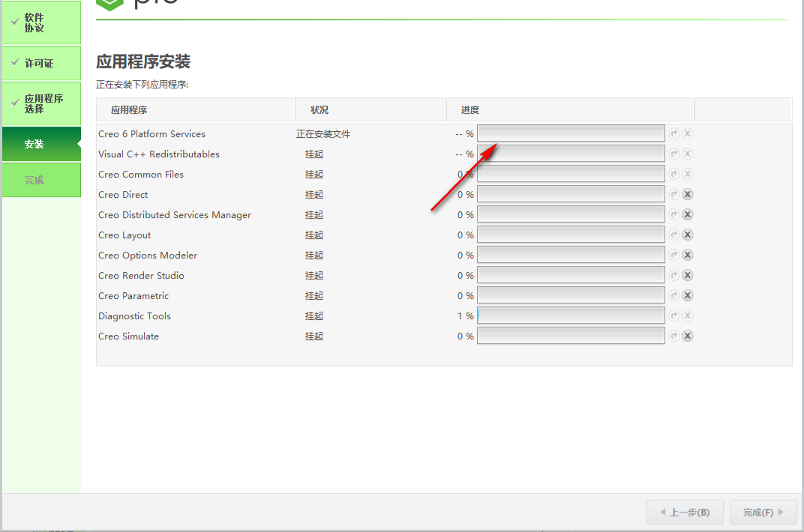Click the retry icon in the Creo Direct row
The image size is (804, 532).
674,194
